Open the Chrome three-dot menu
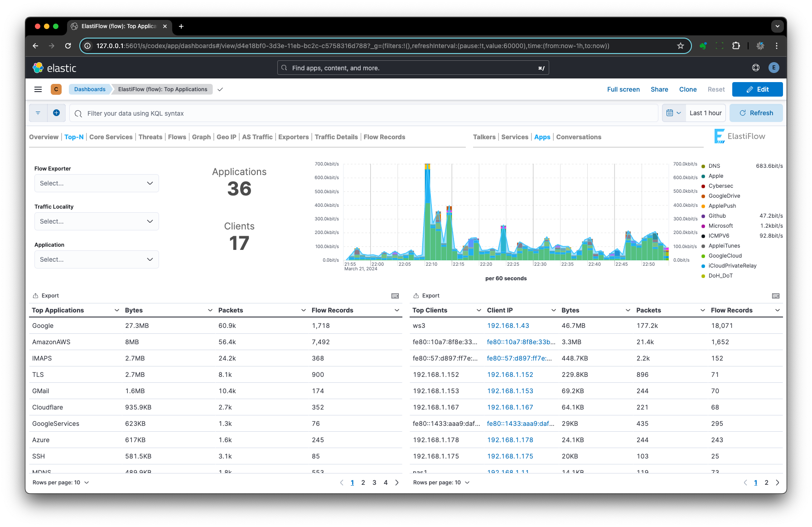Image resolution: width=812 pixels, height=527 pixels. click(777, 46)
